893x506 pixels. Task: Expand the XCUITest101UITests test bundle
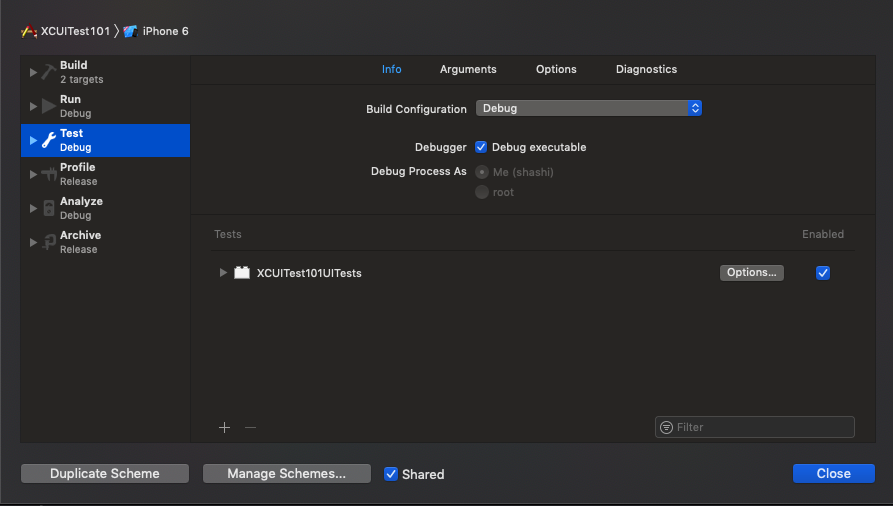pyautogui.click(x=223, y=272)
